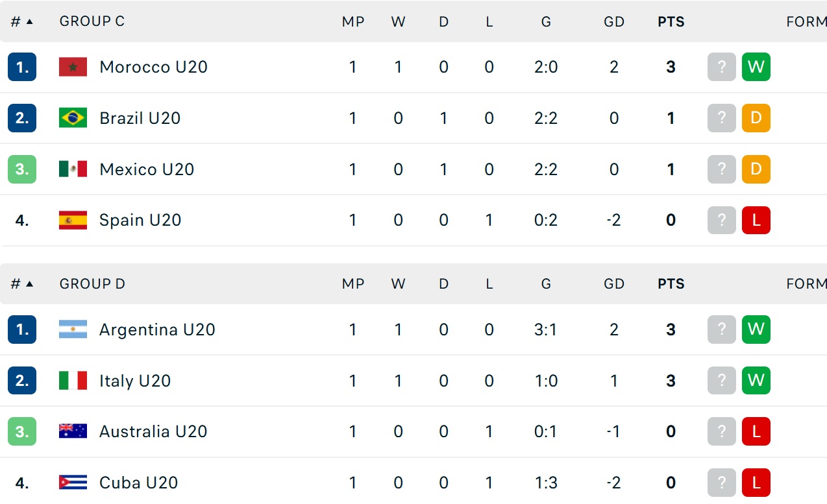Screen dimensions: 827x504
Task: Click the Brazil U20 flag icon
Action: coord(73,118)
